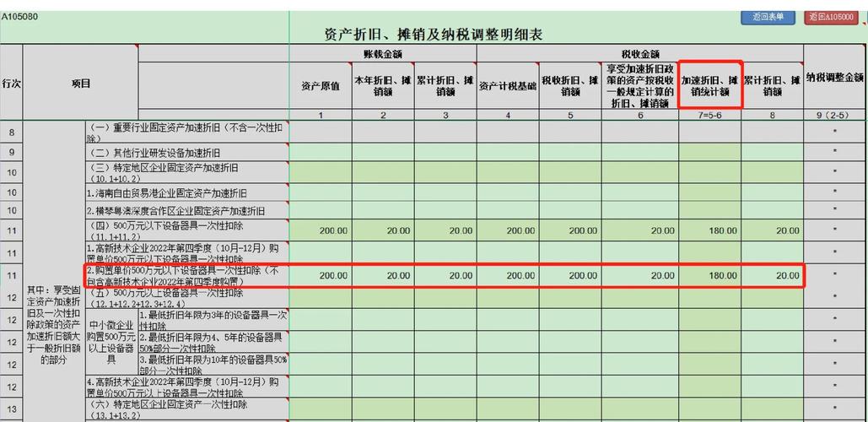Image resolution: width=868 pixels, height=422 pixels.
Task: Click empty 税收折旧 cell in 最低折旧年限为10年 row
Action: (x=570, y=364)
